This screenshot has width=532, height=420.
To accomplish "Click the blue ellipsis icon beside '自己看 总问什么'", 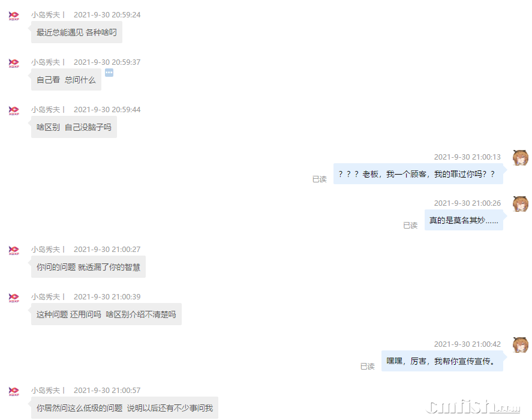I will coord(109,73).
